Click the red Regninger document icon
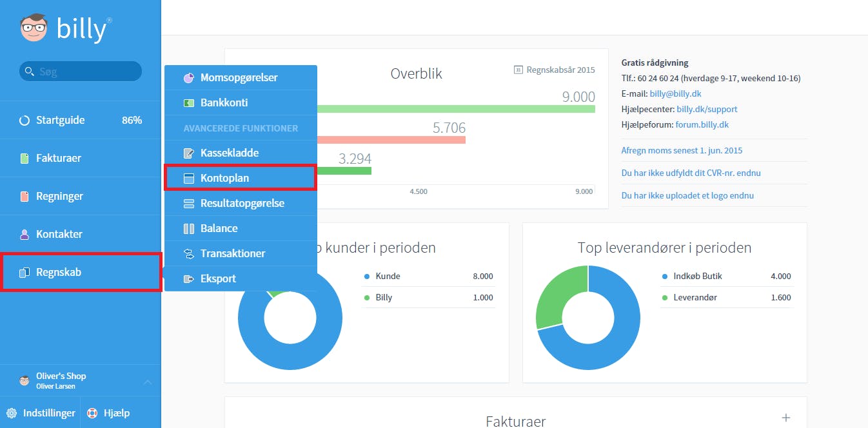 coord(25,197)
